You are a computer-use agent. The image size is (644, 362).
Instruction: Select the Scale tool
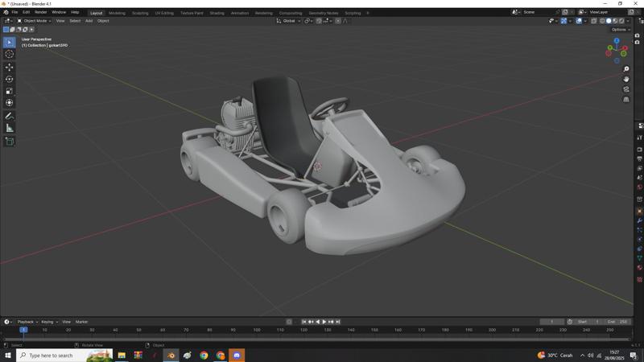coord(10,91)
